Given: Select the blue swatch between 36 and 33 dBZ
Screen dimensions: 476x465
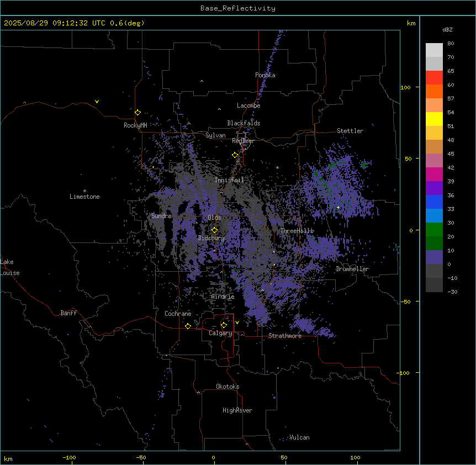Looking at the screenshot, I should tap(434, 202).
